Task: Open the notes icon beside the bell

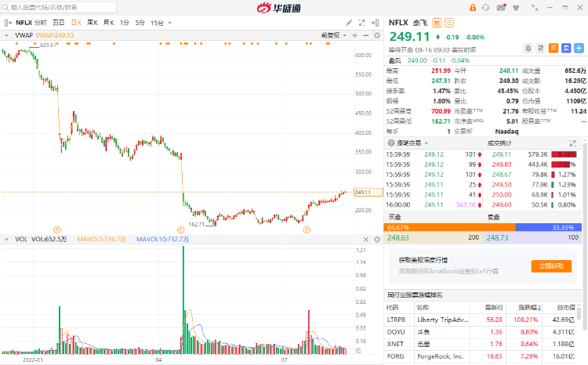Action: (541, 48)
